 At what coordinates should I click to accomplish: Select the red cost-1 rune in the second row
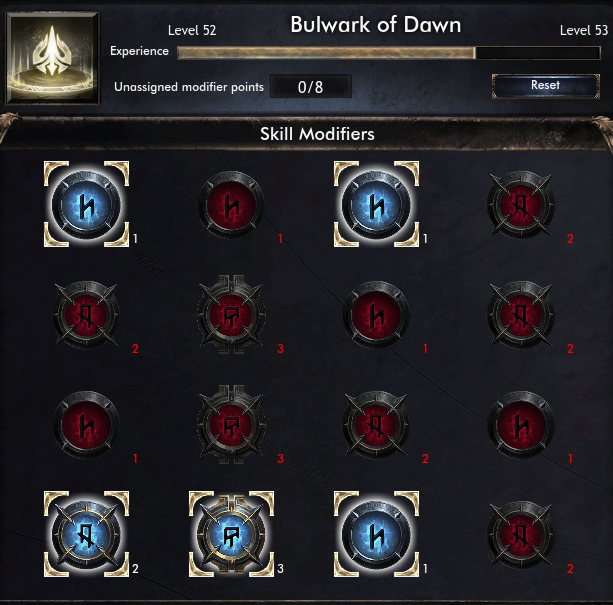click(x=376, y=315)
